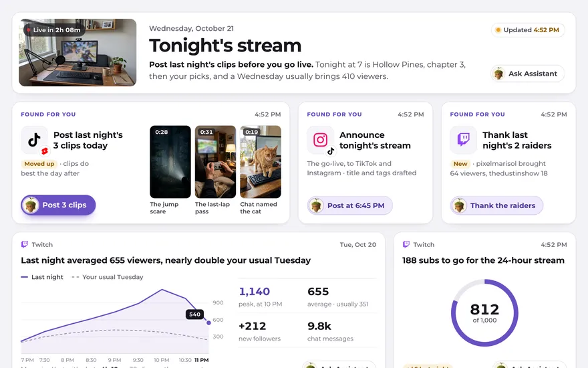Click the 0:31 duration label on clip

(x=206, y=132)
